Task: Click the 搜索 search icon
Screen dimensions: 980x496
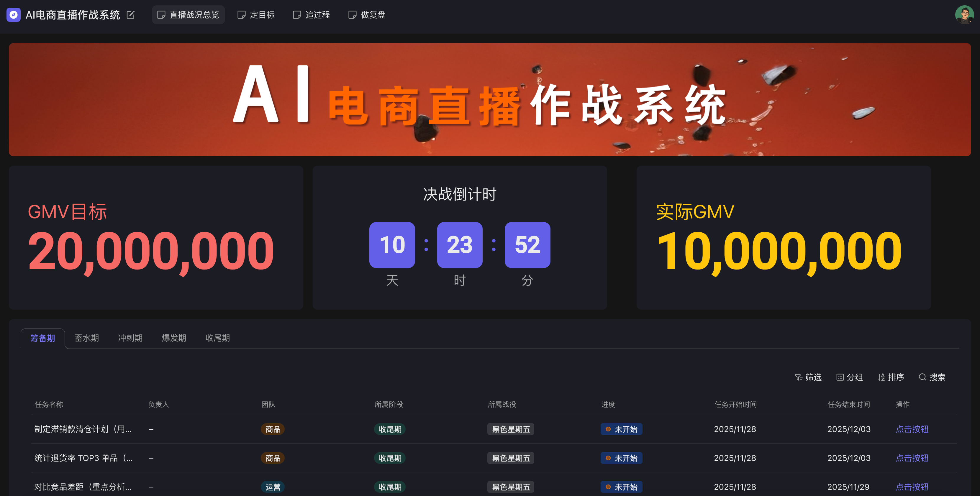Action: point(922,377)
